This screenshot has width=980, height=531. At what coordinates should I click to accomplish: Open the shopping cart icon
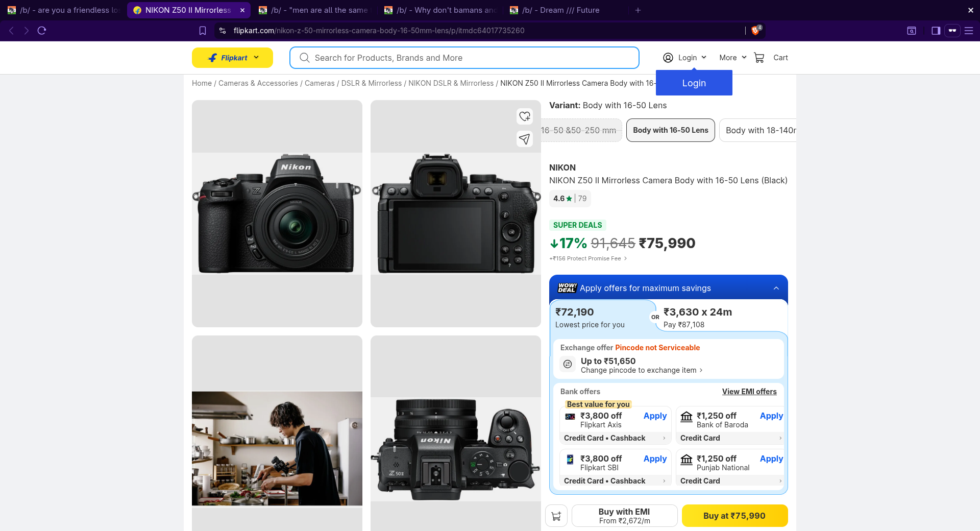(759, 58)
